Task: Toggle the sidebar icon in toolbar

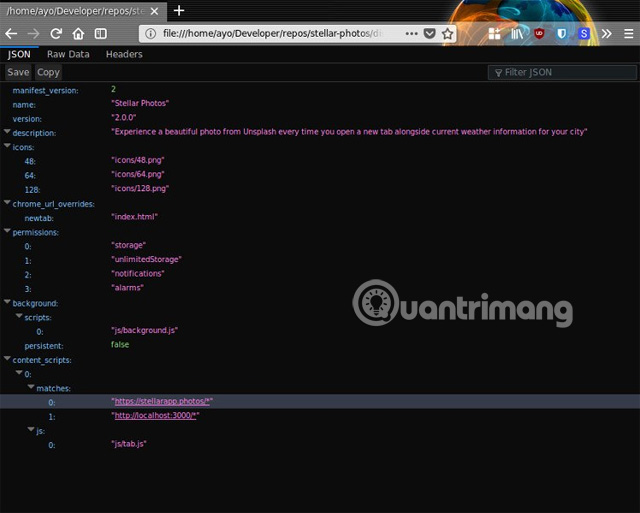Action: click(x=100, y=33)
